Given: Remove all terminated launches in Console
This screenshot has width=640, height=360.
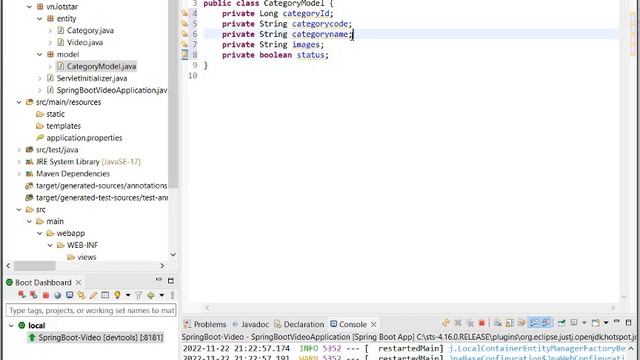Looking at the screenshot, I should click(470, 323).
